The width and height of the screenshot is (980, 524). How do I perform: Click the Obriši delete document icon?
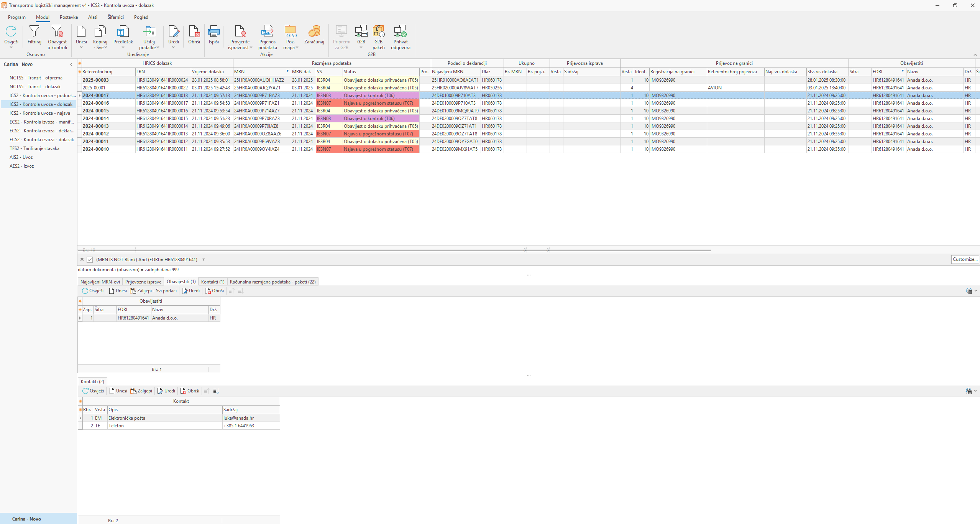(194, 31)
